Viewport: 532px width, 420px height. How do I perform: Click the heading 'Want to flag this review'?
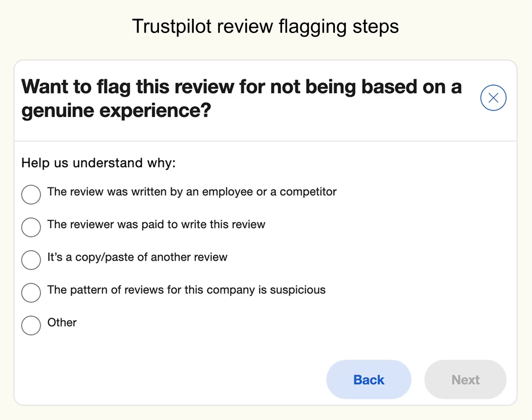click(x=241, y=87)
